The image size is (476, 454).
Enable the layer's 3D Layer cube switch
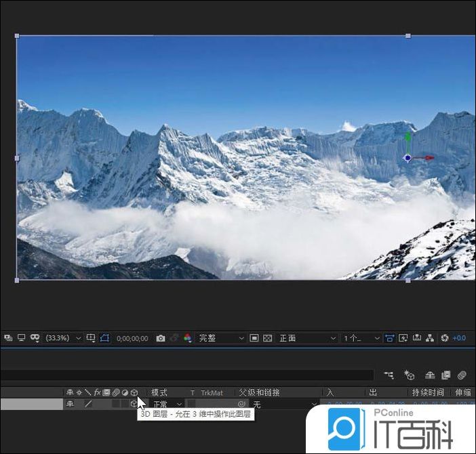[134, 404]
